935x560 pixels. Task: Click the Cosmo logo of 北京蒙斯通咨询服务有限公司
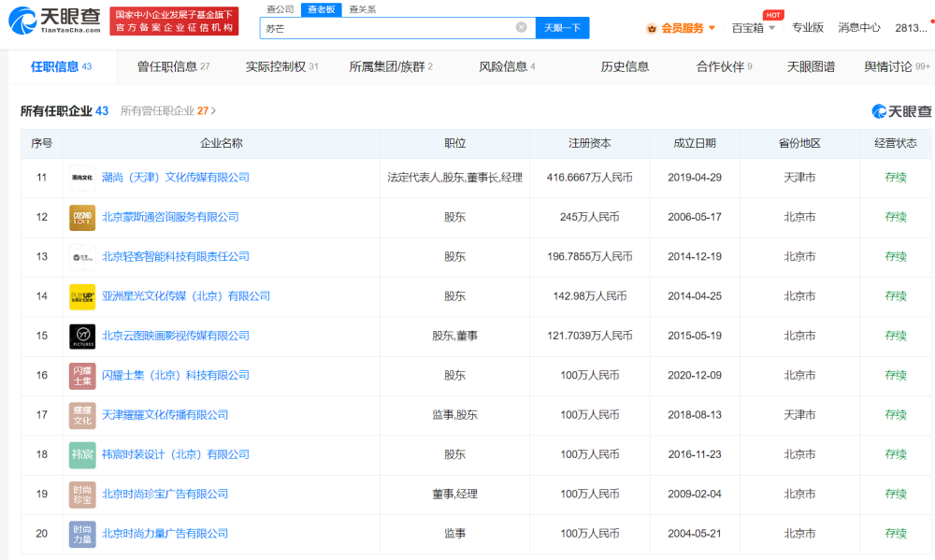[82, 217]
